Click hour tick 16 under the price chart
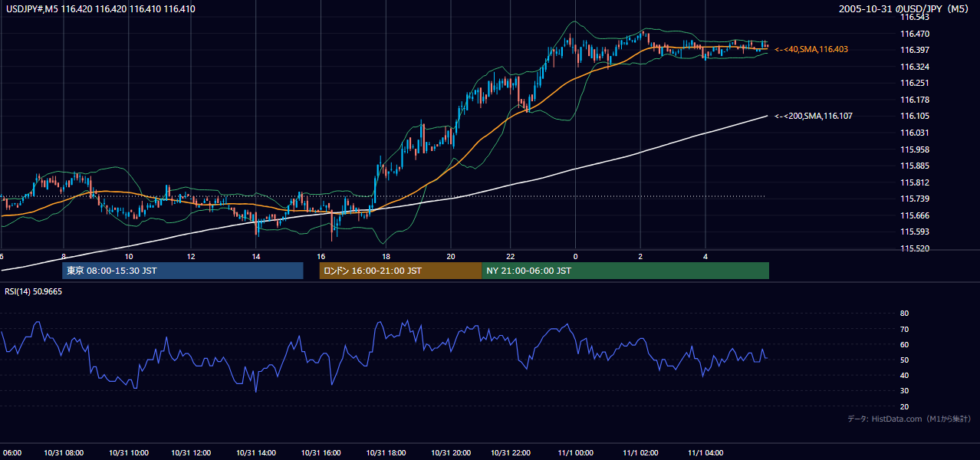 coord(321,257)
